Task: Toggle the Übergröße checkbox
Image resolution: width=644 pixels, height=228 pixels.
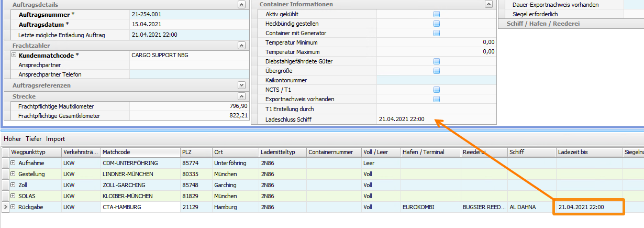Action: pos(436,71)
